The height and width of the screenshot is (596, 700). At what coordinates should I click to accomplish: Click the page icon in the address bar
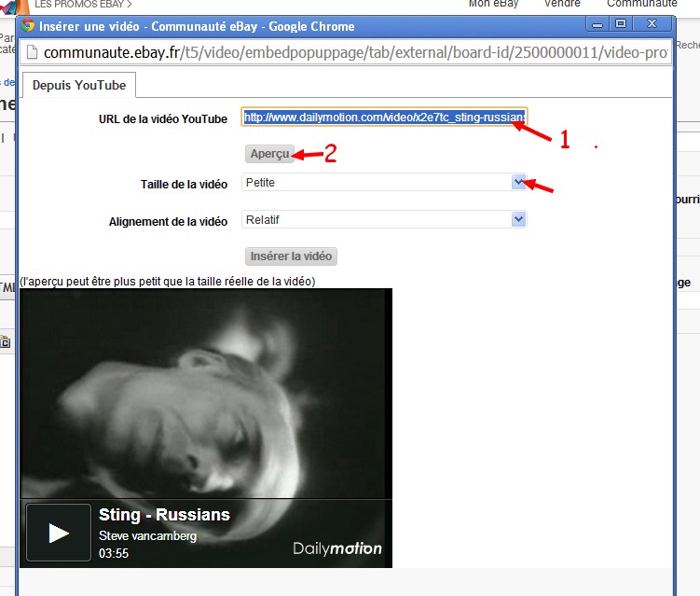click(x=31, y=53)
